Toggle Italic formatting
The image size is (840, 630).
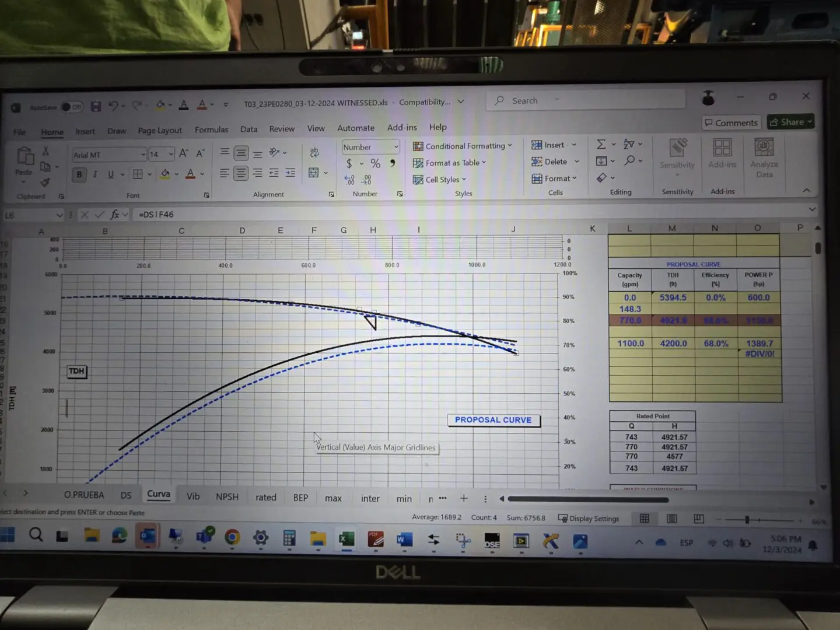point(95,174)
